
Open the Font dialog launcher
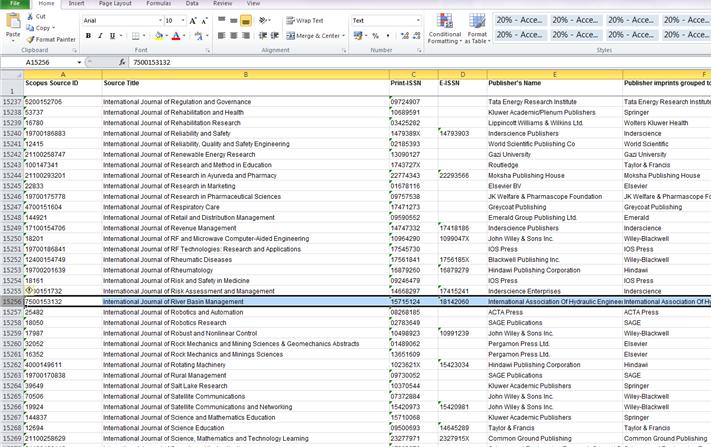point(208,50)
